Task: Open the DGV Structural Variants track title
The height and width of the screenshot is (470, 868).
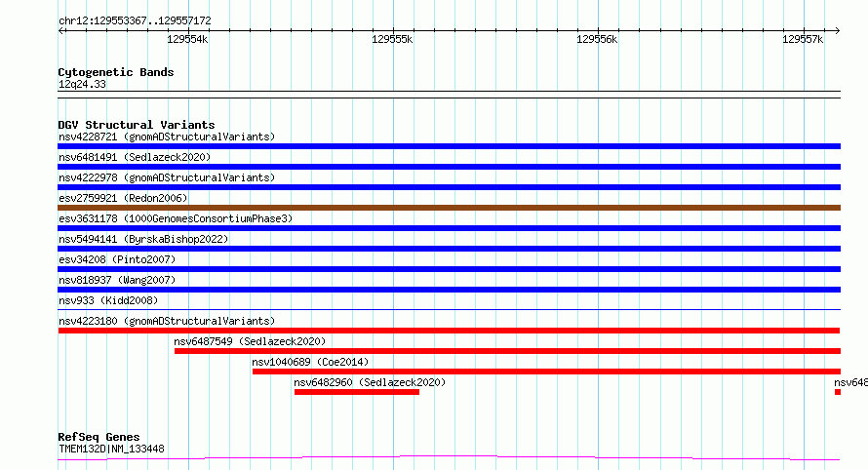Action: 137,125
